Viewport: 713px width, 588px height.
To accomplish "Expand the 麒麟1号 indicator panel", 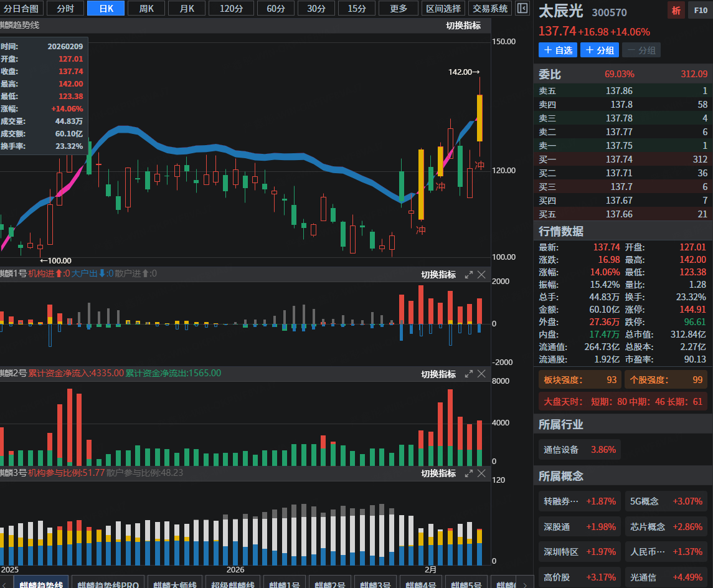I will coord(469,275).
